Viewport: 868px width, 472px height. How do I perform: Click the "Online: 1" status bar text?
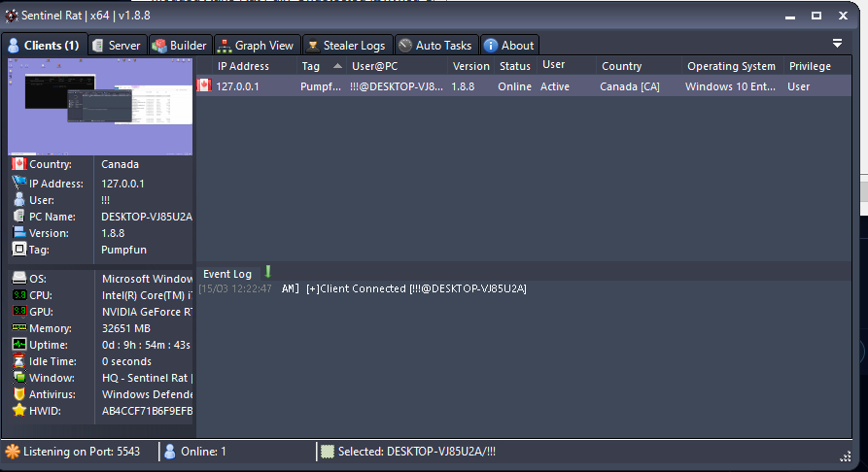203,452
